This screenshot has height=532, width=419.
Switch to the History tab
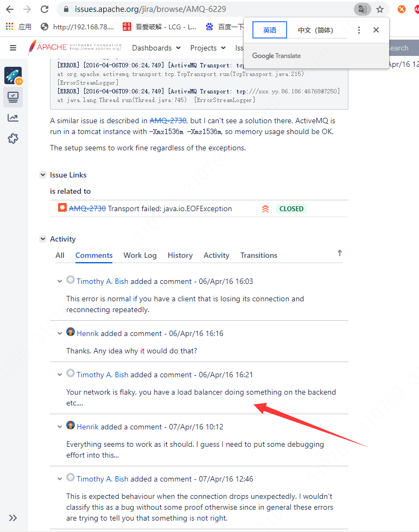(x=180, y=255)
